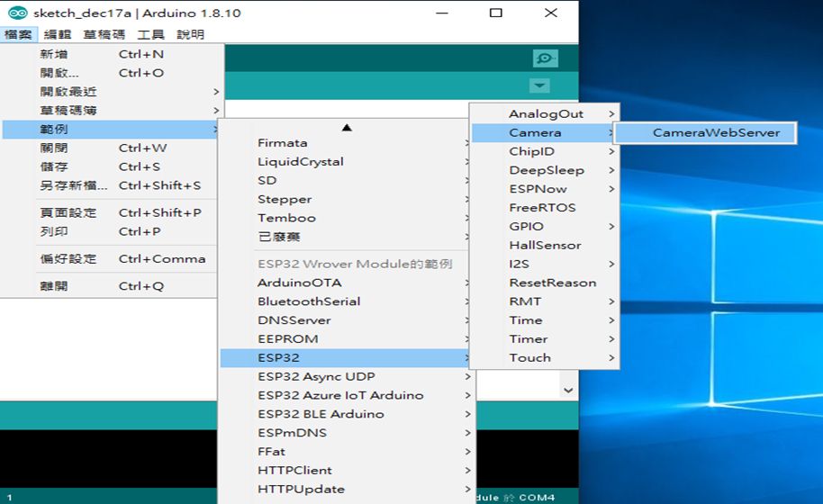The width and height of the screenshot is (823, 504).
Task: Expand the ESPmDNS examples
Action: point(347,433)
